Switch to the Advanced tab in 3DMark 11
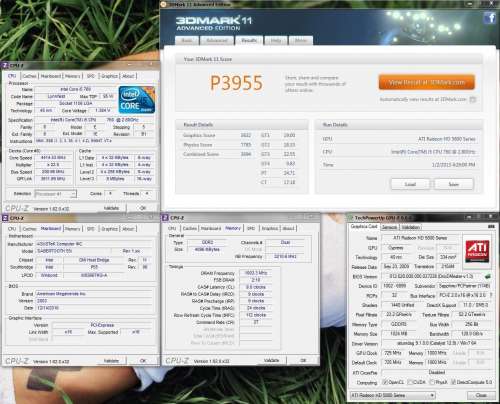Viewport: 500px width, 404px height. click(217, 40)
